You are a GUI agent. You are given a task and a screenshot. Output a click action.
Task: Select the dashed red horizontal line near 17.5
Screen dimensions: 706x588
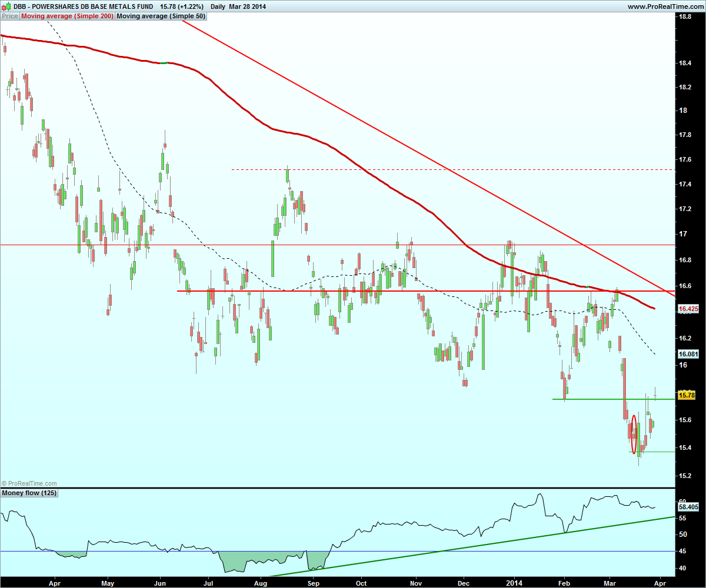coord(453,169)
